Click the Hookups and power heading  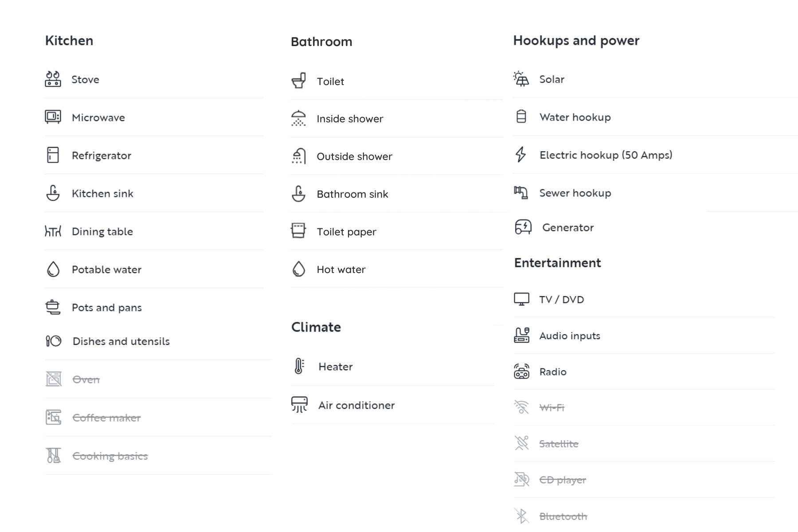point(576,41)
